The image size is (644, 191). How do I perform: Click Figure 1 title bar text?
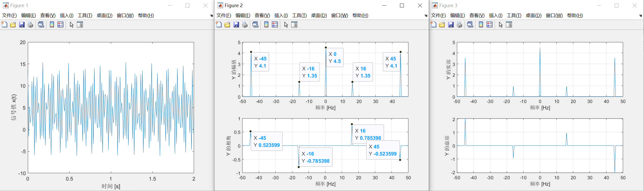(19, 5)
